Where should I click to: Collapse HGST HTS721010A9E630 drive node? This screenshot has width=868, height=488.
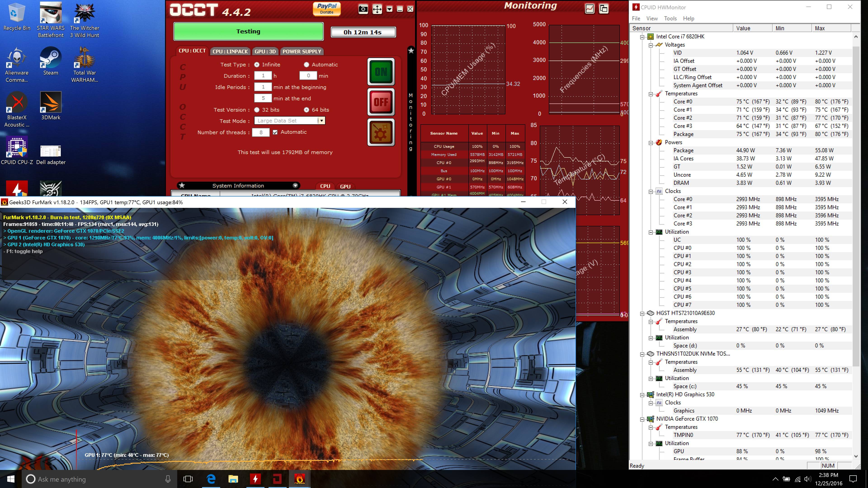click(x=642, y=313)
